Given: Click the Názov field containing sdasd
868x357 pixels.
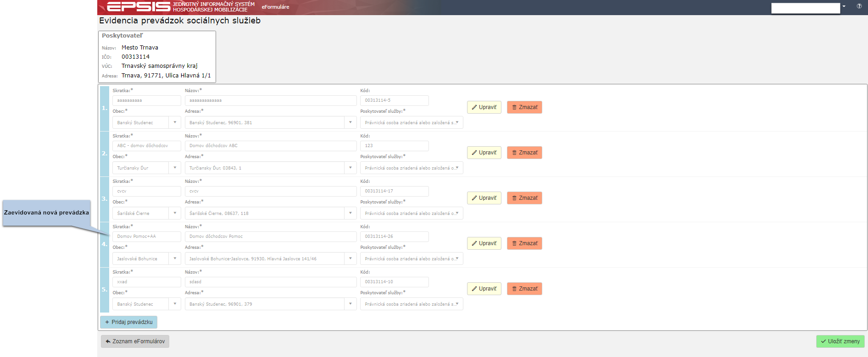Looking at the screenshot, I should pyautogui.click(x=271, y=282).
